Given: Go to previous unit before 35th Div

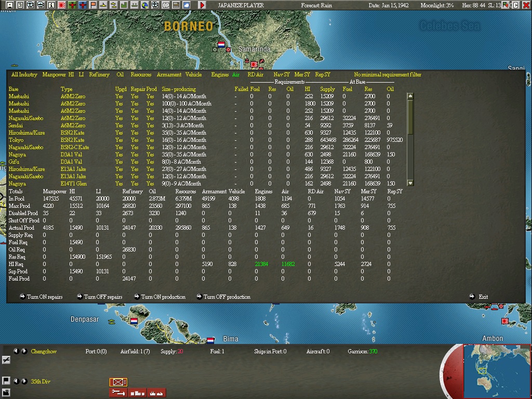Looking at the screenshot, I should pyautogui.click(x=16, y=381).
